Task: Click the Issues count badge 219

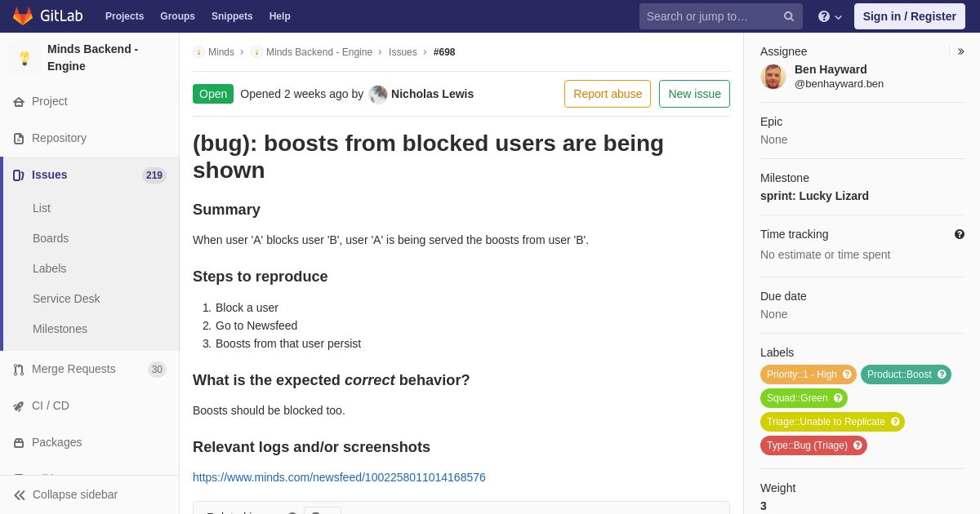Action: click(x=154, y=175)
